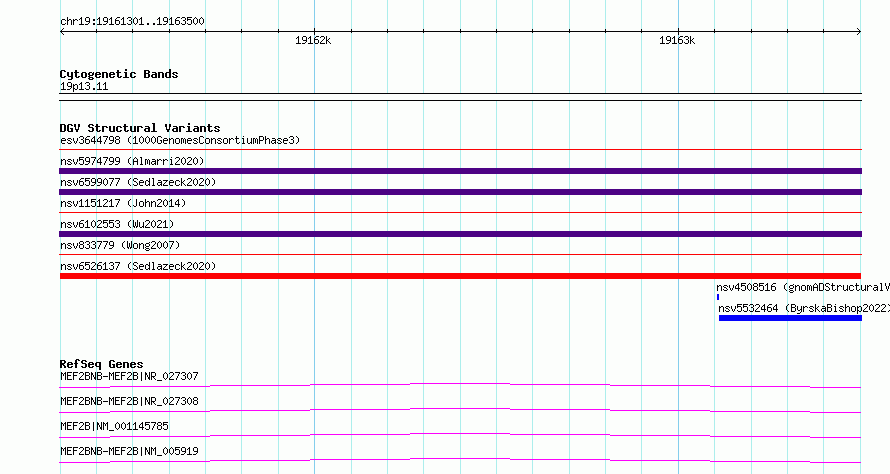Click the thick red bar of nsv6526137

tap(460, 276)
